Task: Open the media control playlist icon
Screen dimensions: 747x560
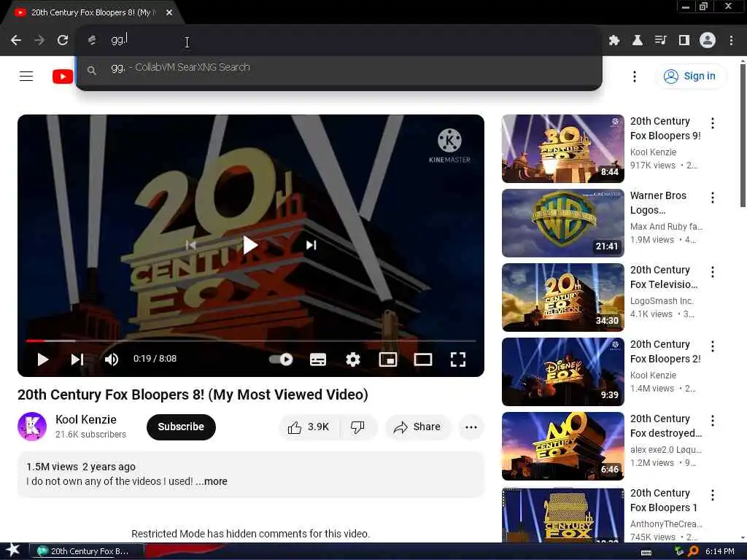Action: (660, 41)
